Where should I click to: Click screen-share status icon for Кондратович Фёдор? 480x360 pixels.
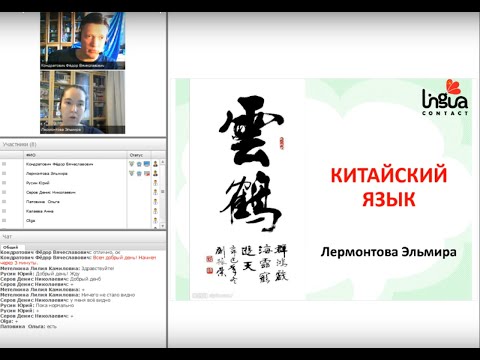(x=147, y=164)
